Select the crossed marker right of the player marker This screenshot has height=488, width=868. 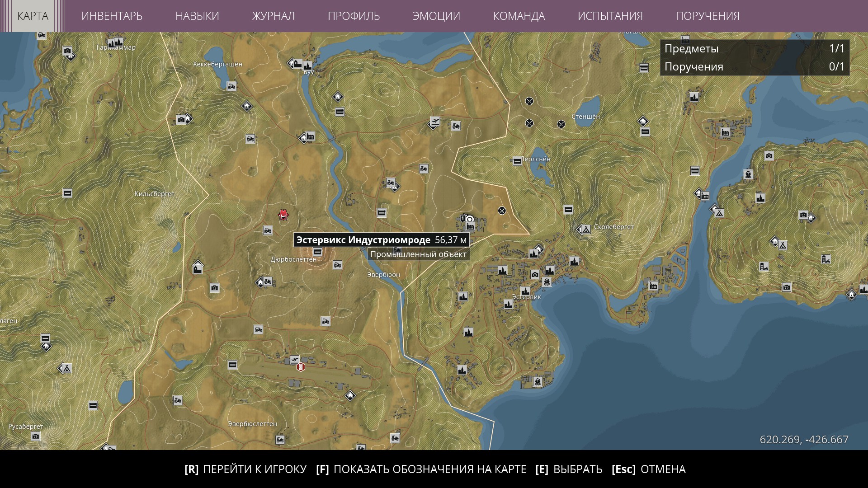coord(502,211)
